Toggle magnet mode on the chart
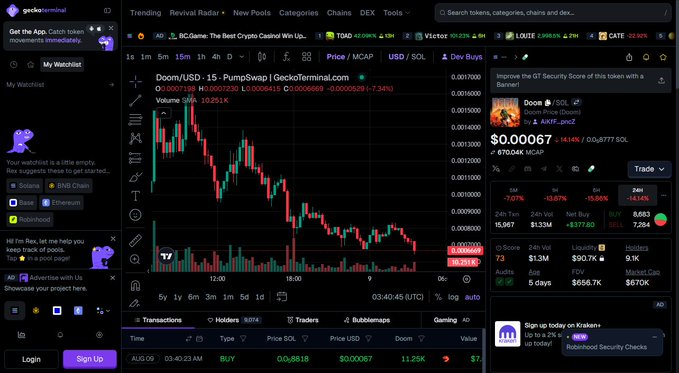This screenshot has width=679, height=373. [136, 285]
